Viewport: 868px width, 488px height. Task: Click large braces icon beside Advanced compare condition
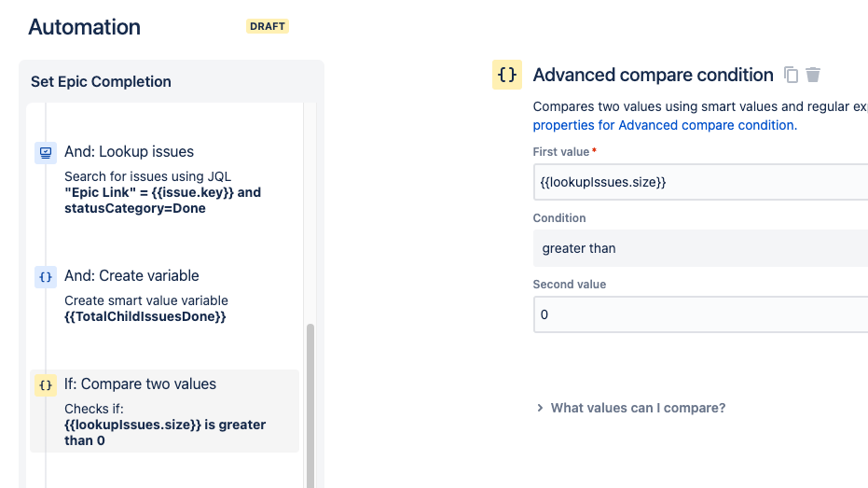coord(507,76)
